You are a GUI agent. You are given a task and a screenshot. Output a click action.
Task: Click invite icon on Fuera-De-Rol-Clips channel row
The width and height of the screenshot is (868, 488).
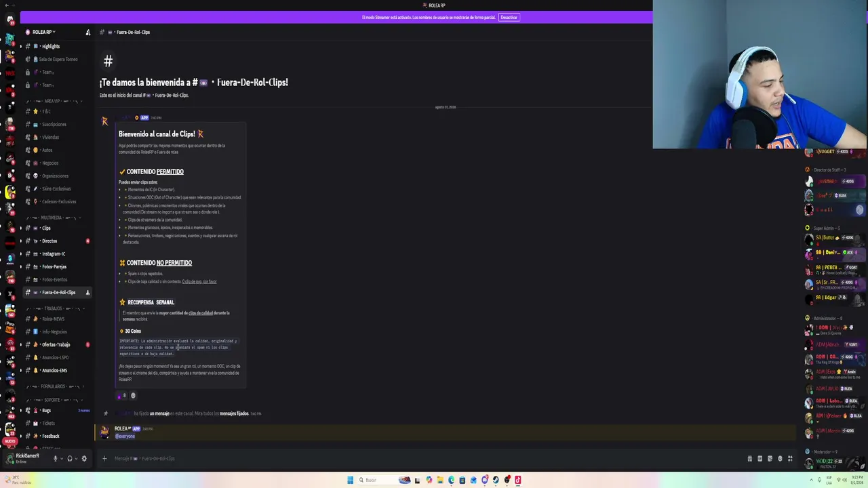pos(87,292)
